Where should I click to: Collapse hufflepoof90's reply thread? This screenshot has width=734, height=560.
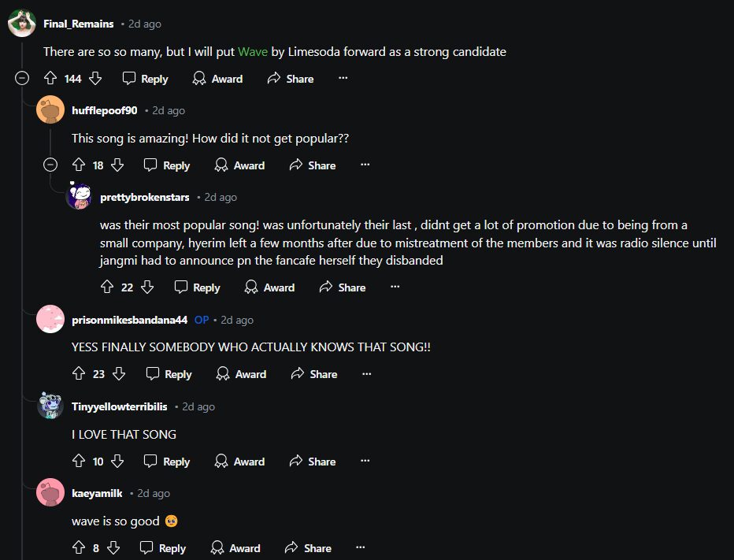pos(50,165)
